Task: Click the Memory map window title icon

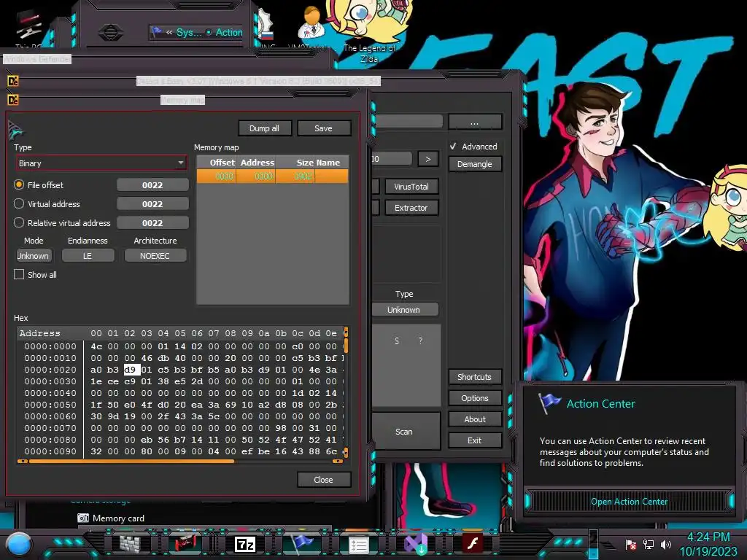Action: [13, 99]
